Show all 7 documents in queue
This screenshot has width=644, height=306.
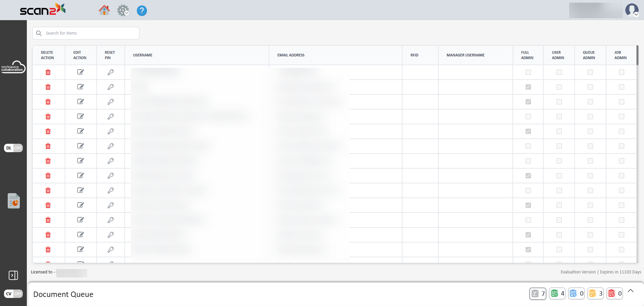(538, 294)
